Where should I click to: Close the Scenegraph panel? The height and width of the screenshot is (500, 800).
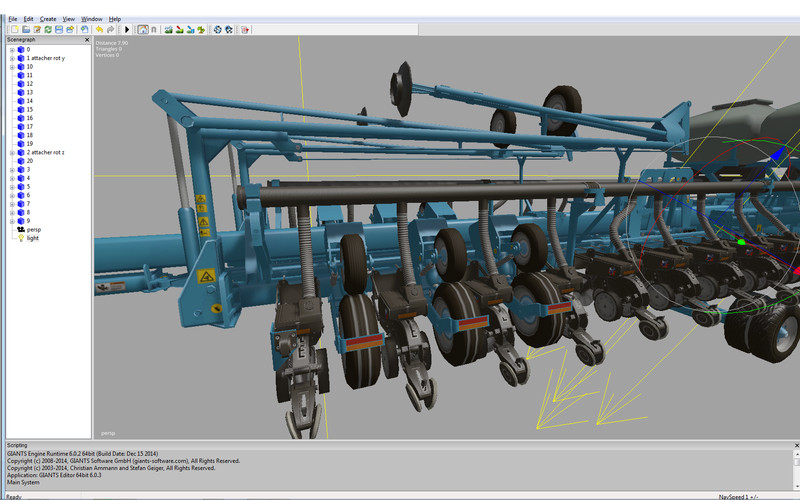pyautogui.click(x=87, y=40)
